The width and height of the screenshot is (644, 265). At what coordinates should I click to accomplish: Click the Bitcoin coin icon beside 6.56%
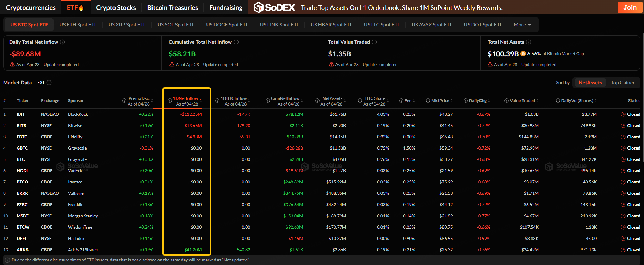pos(523,54)
